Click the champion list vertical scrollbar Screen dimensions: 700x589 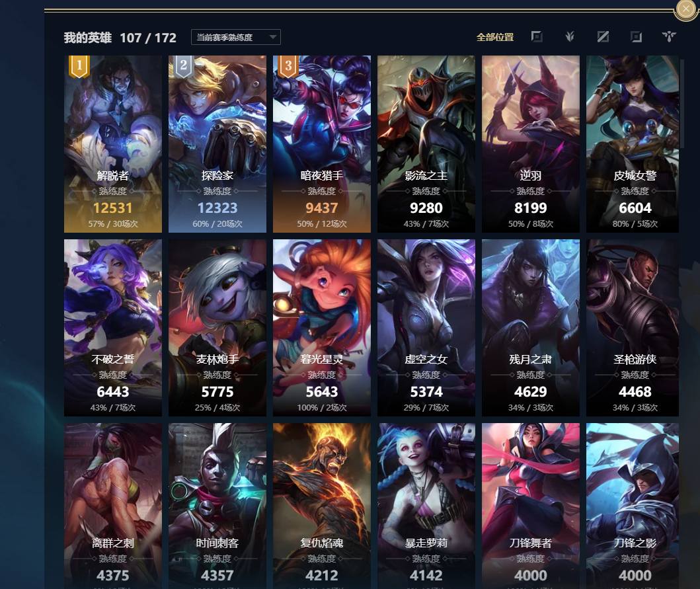[681, 102]
